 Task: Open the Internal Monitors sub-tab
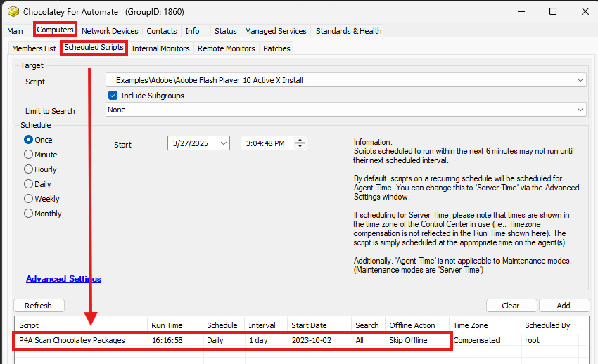pyautogui.click(x=160, y=48)
